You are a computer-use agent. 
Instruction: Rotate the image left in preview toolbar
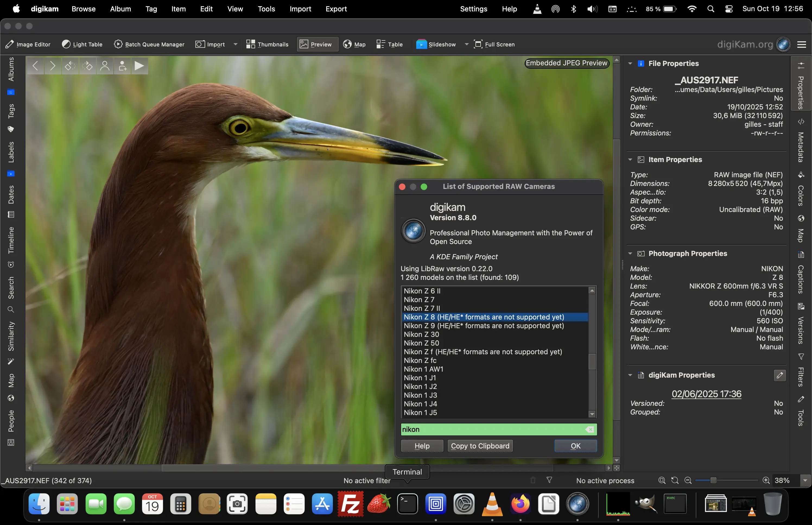70,66
